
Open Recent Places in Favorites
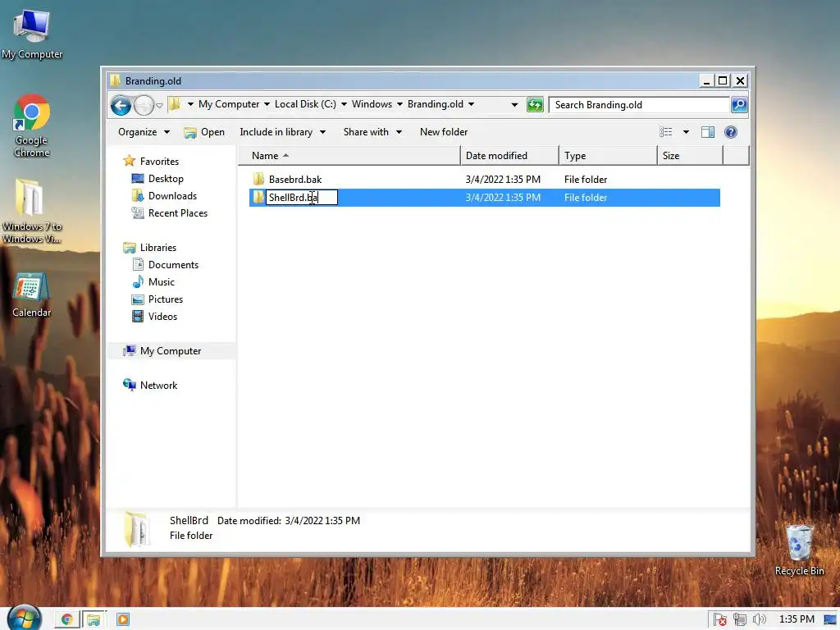pos(178,213)
